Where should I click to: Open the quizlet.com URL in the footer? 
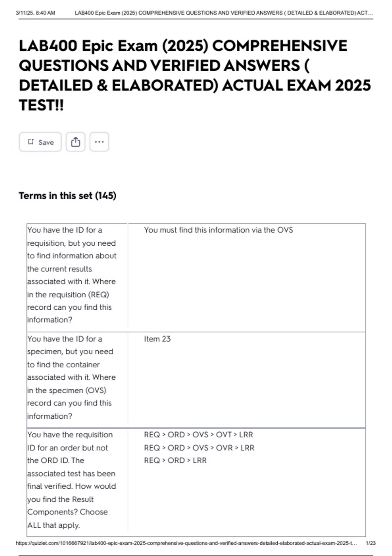click(x=186, y=543)
